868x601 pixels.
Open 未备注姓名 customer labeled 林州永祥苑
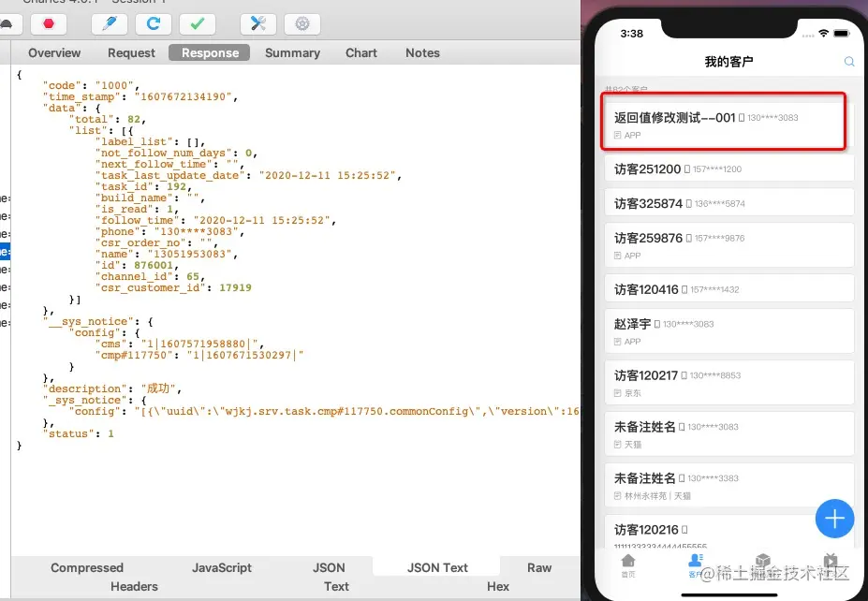pos(729,485)
